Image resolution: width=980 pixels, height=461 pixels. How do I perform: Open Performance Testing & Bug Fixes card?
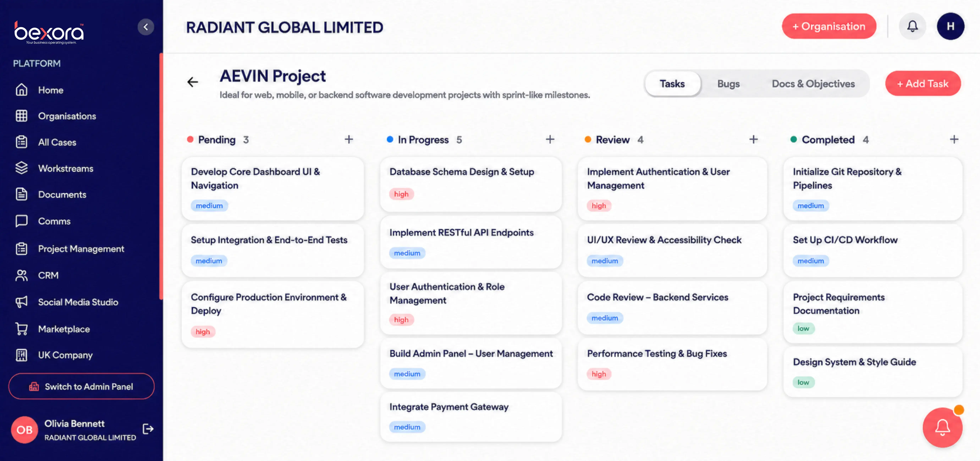(672, 364)
